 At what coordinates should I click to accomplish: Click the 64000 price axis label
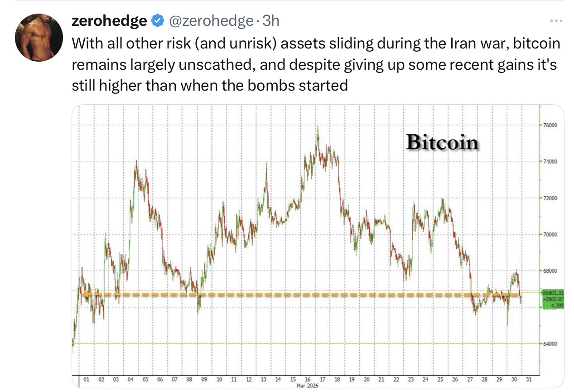point(550,344)
